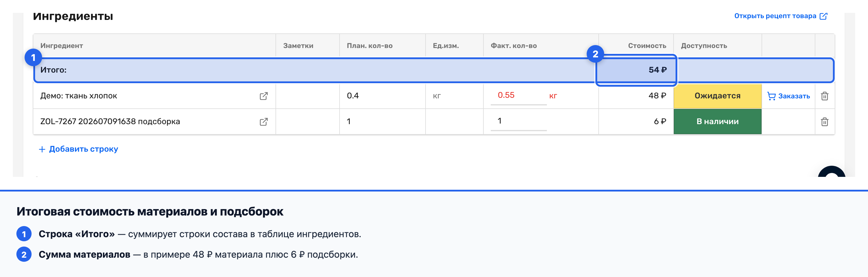Screen dimensions: 868x277
Task: Click the В наличии availability status cell
Action: (717, 122)
